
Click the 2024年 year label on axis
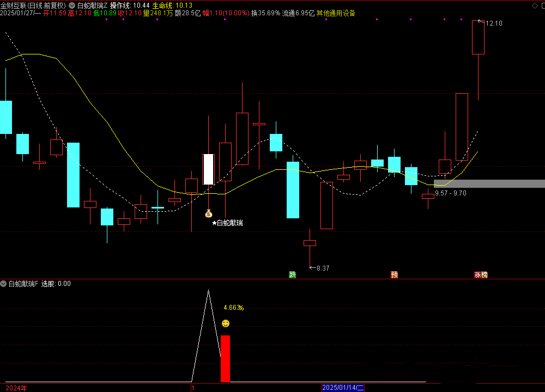pos(16,388)
